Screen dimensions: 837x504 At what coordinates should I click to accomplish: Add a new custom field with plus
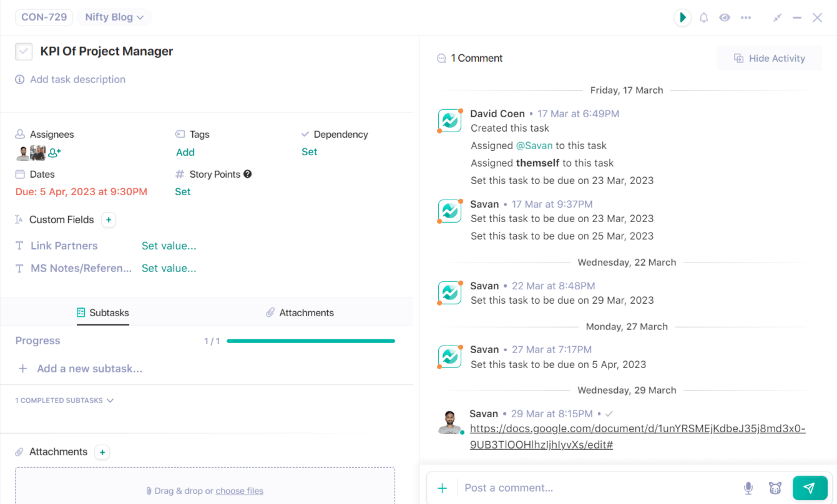(x=109, y=220)
